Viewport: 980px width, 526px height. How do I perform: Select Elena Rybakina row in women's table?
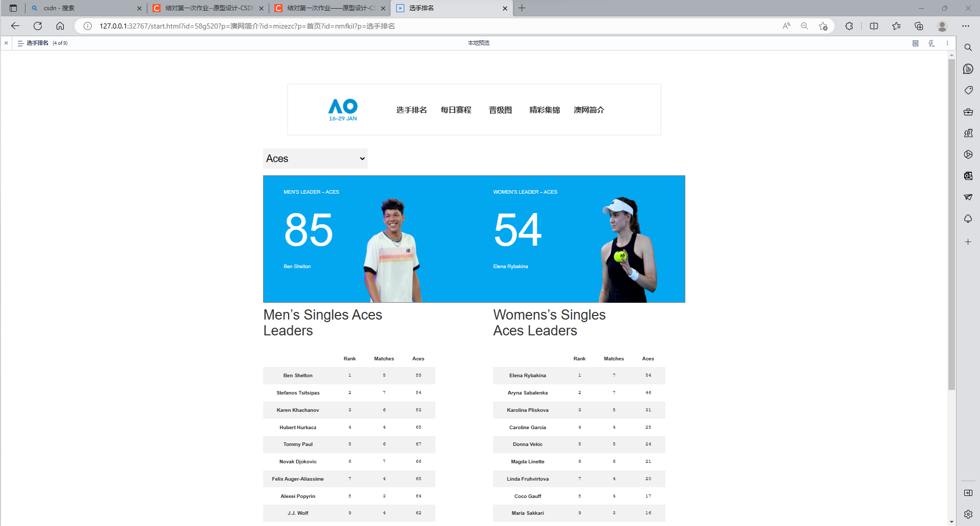click(579, 376)
